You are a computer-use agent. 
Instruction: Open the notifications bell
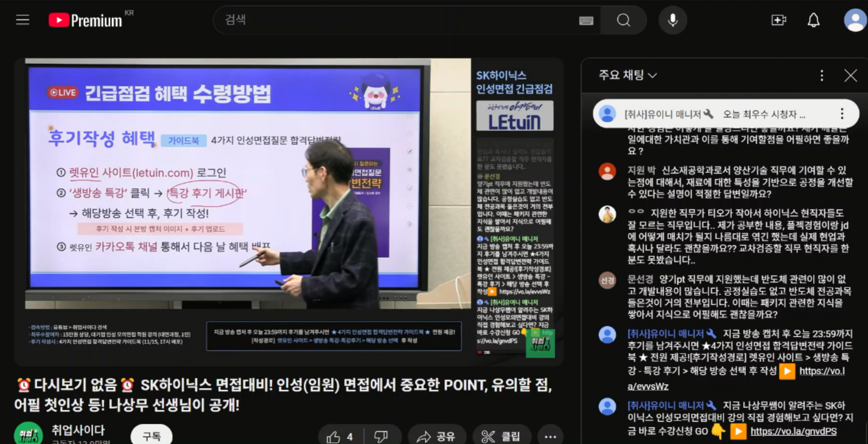pyautogui.click(x=814, y=20)
